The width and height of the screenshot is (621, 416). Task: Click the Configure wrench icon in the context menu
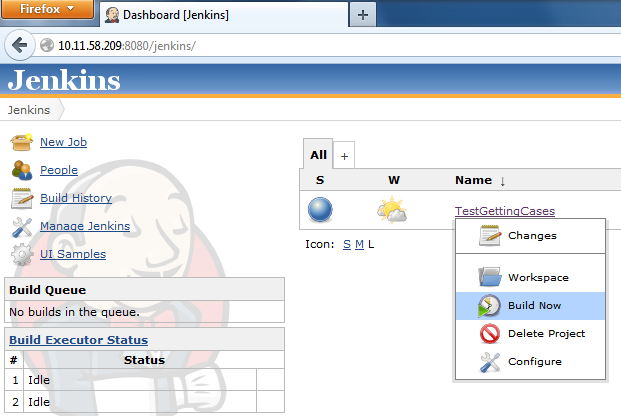[490, 362]
